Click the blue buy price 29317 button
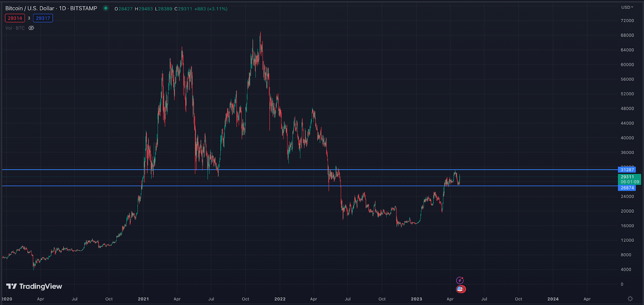 pos(43,18)
